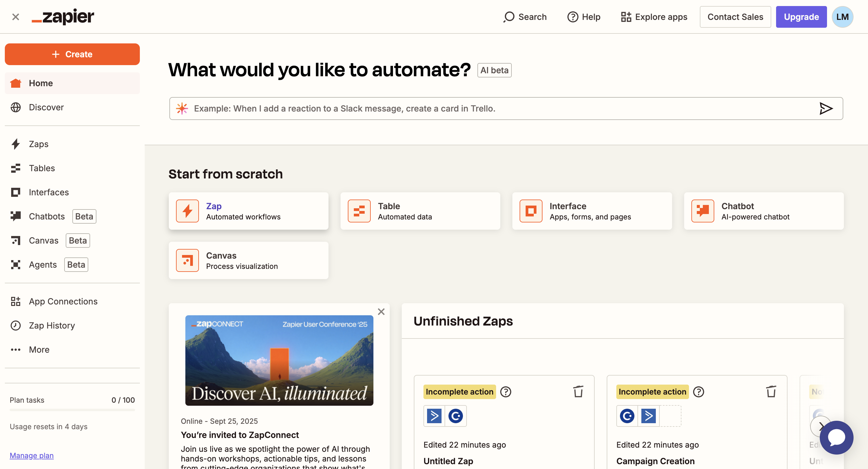Open App Connections
Image resolution: width=868 pixels, height=469 pixels.
(x=63, y=301)
